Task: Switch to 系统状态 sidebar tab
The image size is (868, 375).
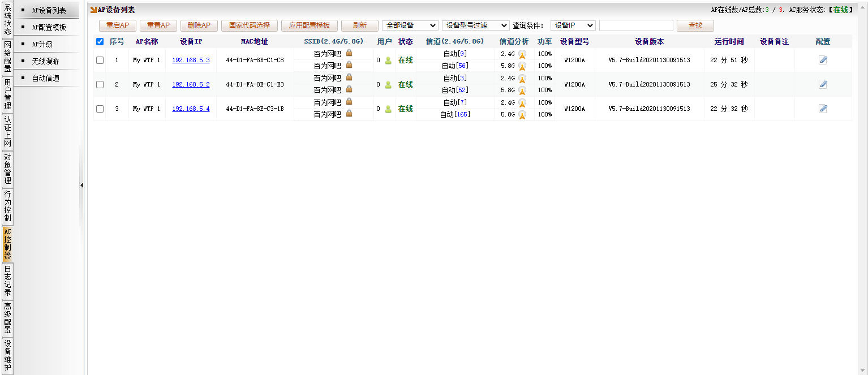Action: [7, 20]
